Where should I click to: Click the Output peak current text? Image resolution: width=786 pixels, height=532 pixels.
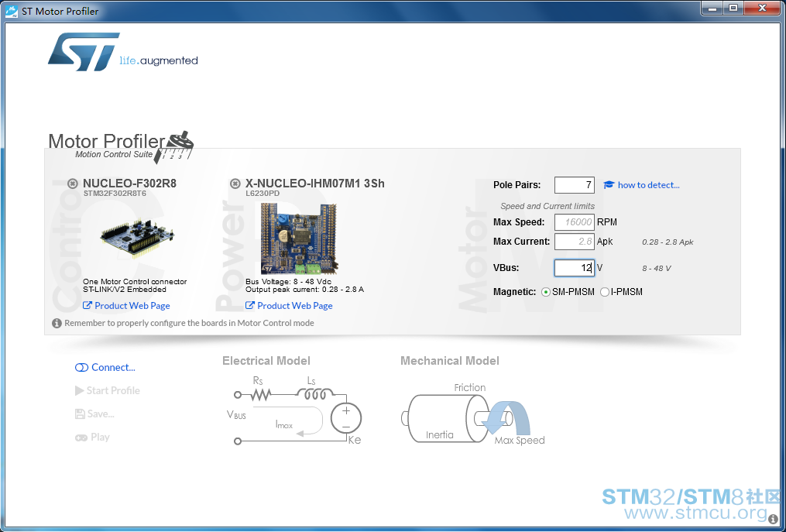point(305,290)
